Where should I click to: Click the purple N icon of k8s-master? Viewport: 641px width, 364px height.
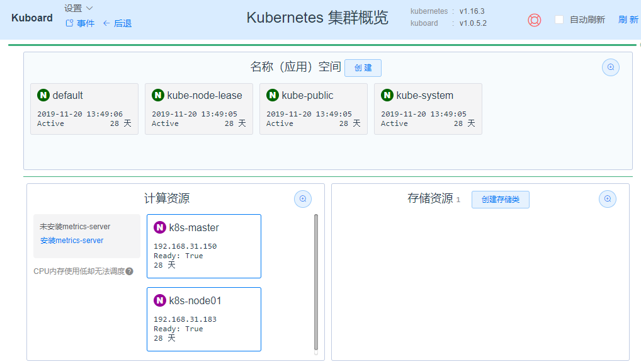[x=160, y=227]
